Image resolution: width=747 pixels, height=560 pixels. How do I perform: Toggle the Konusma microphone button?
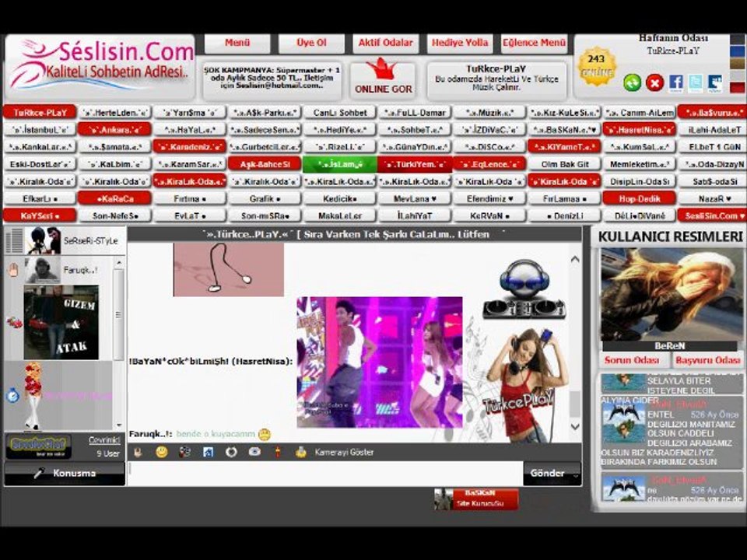pos(65,474)
